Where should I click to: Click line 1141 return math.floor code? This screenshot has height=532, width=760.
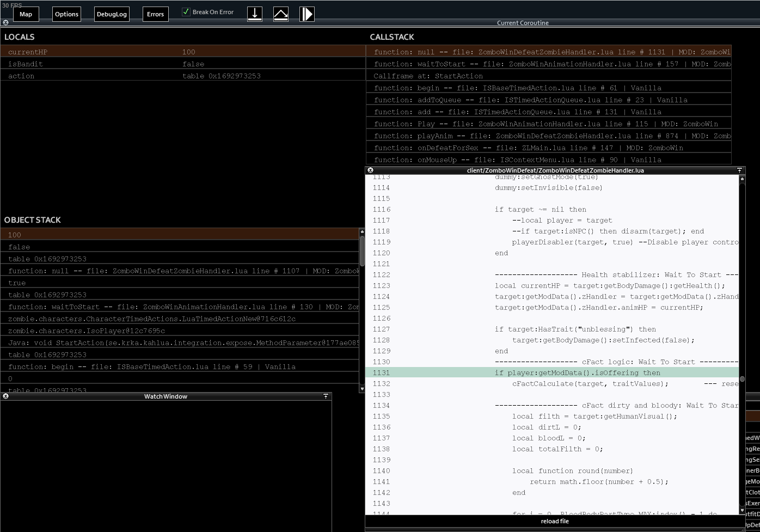pyautogui.click(x=599, y=481)
